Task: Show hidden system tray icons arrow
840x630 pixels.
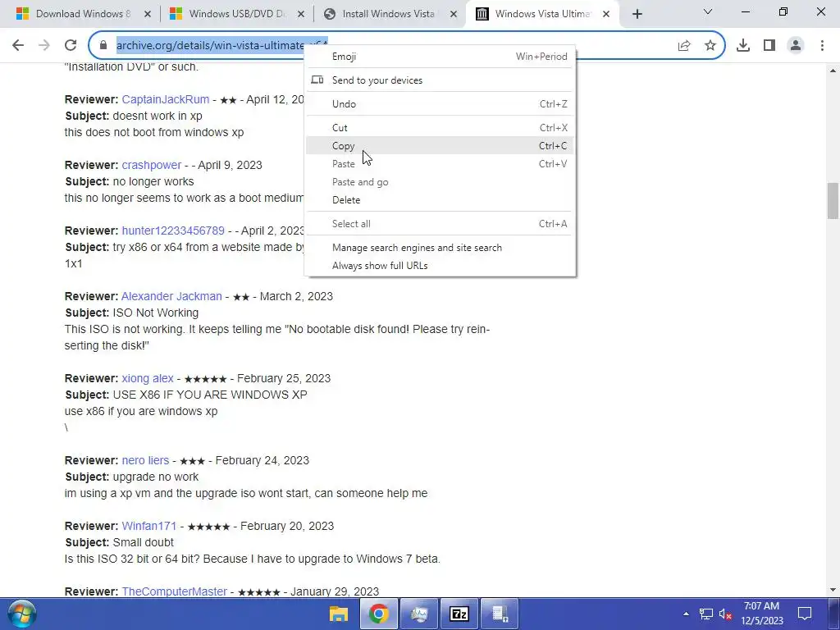Action: coord(686,614)
